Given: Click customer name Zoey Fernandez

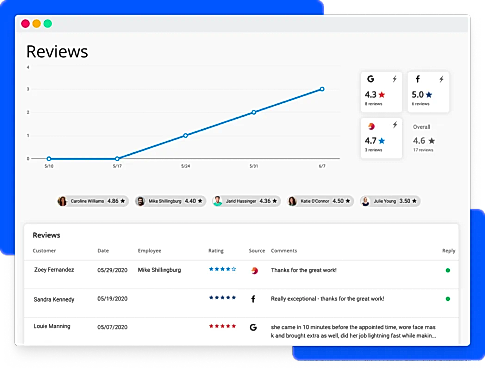Looking at the screenshot, I should pyautogui.click(x=54, y=270).
